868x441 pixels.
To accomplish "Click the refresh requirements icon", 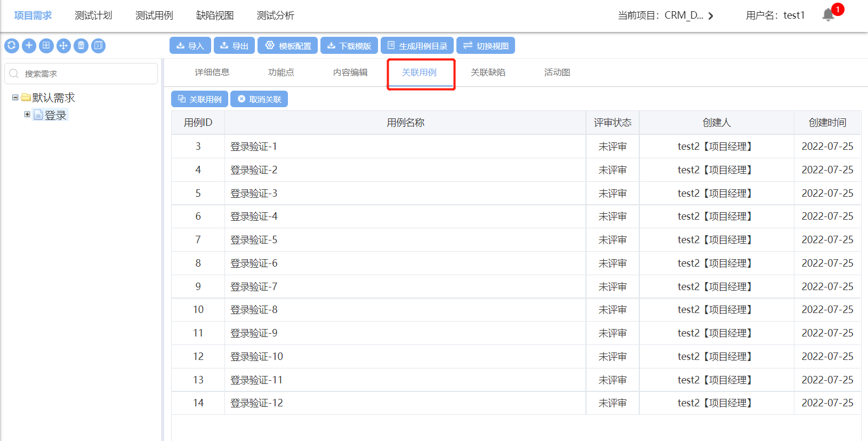I will 12,46.
